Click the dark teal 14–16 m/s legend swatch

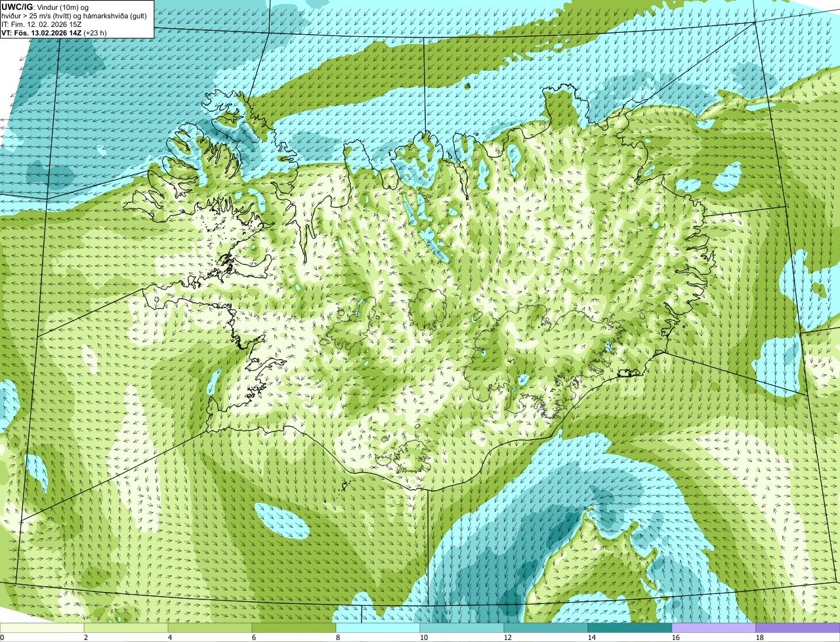630,628
